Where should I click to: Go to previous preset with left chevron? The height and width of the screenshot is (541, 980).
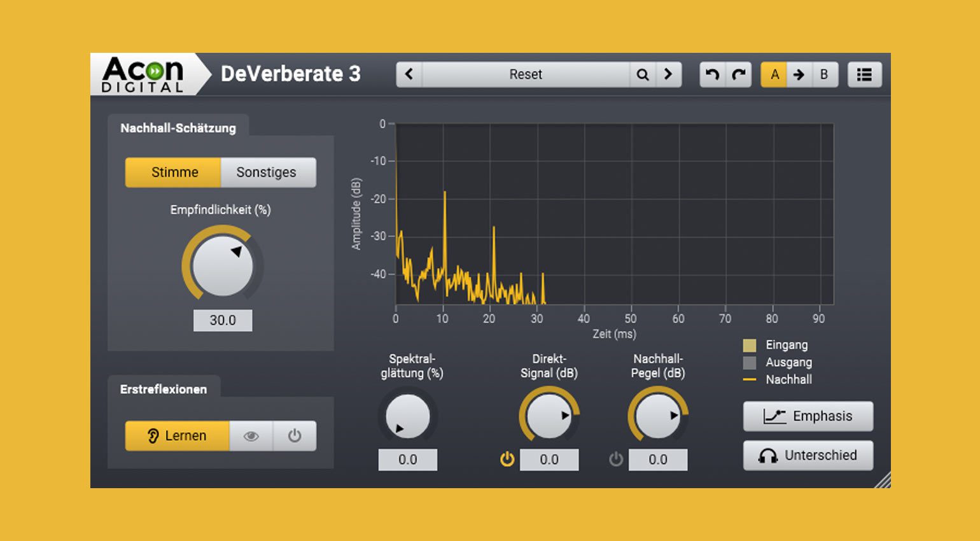coord(409,74)
